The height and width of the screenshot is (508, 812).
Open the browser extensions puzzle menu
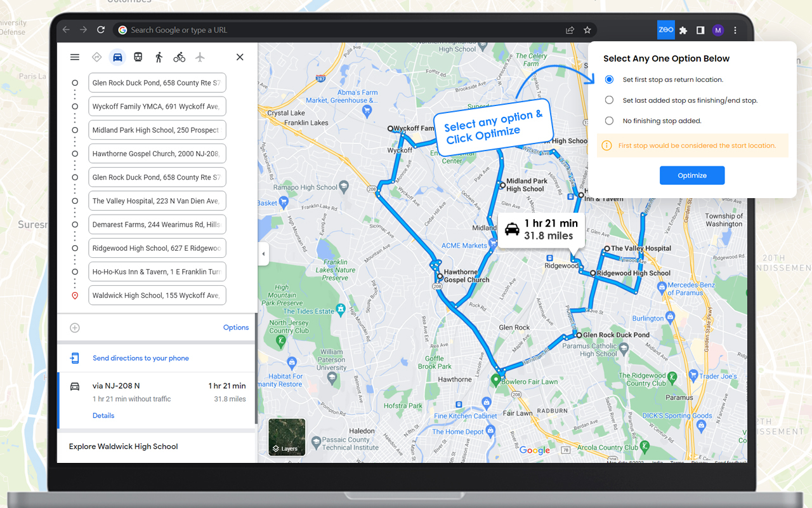[683, 30]
